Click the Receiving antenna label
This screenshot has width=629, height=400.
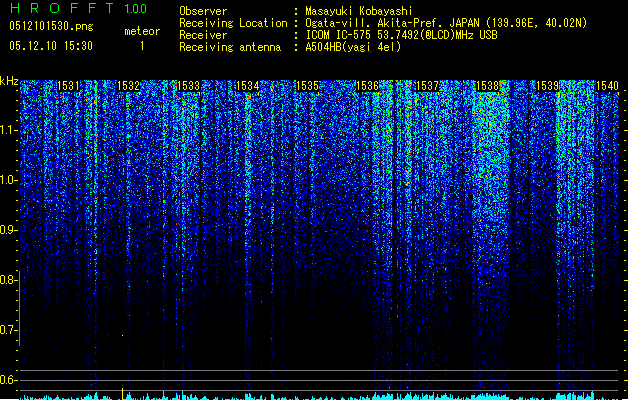pos(230,47)
